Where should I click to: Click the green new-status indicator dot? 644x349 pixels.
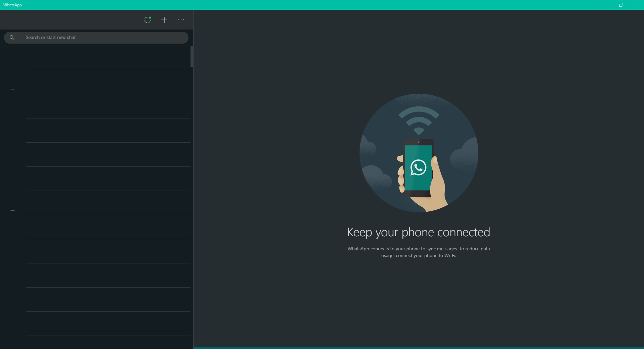coord(150,17)
